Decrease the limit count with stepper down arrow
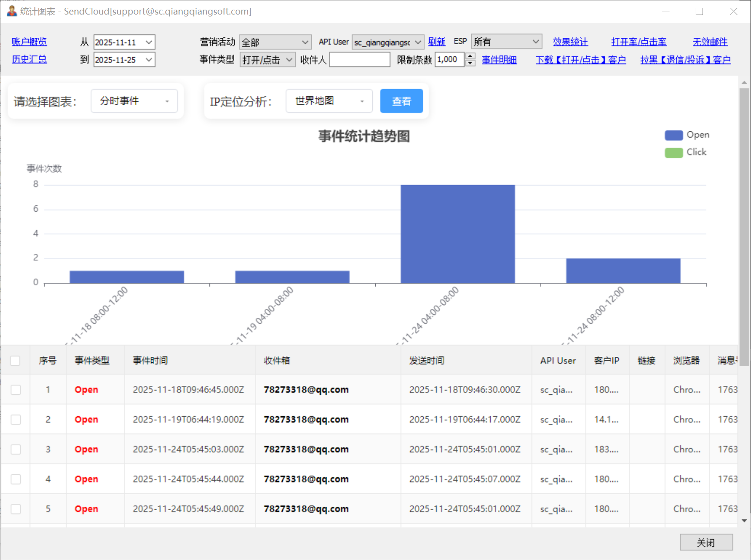The width and height of the screenshot is (751, 560). click(470, 63)
